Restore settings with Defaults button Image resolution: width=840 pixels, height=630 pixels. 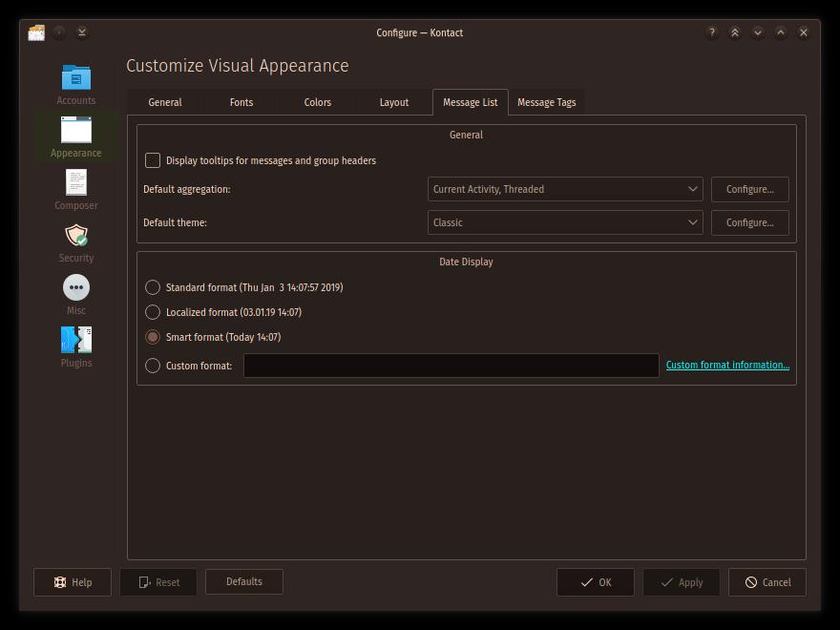(x=244, y=581)
